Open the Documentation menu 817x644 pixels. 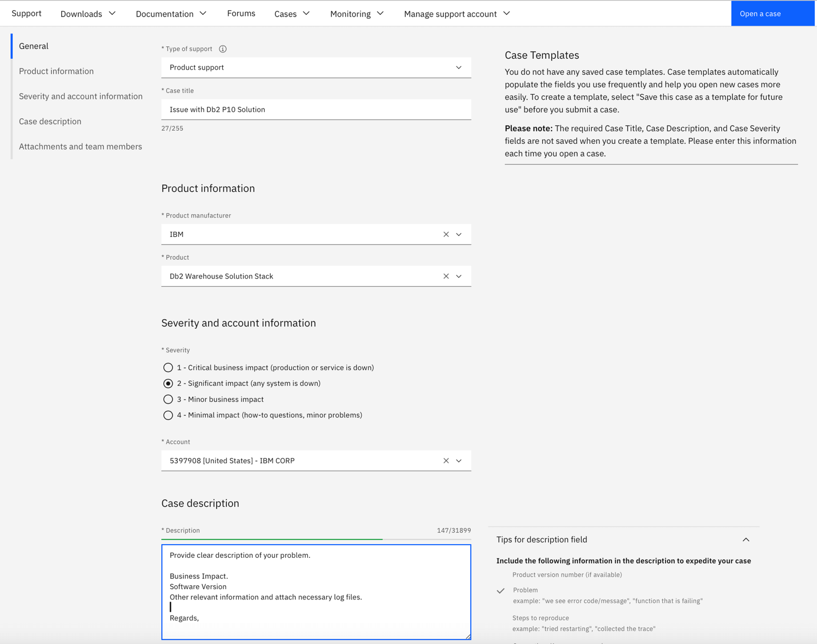[x=171, y=14]
